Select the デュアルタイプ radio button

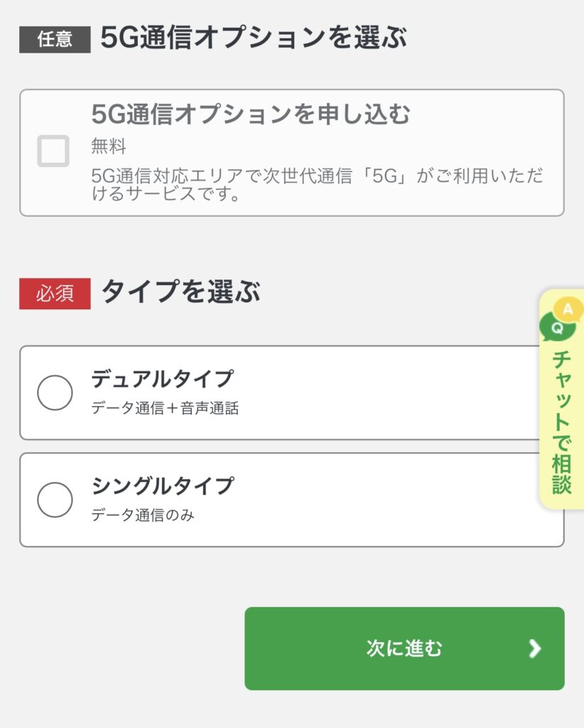(55, 392)
